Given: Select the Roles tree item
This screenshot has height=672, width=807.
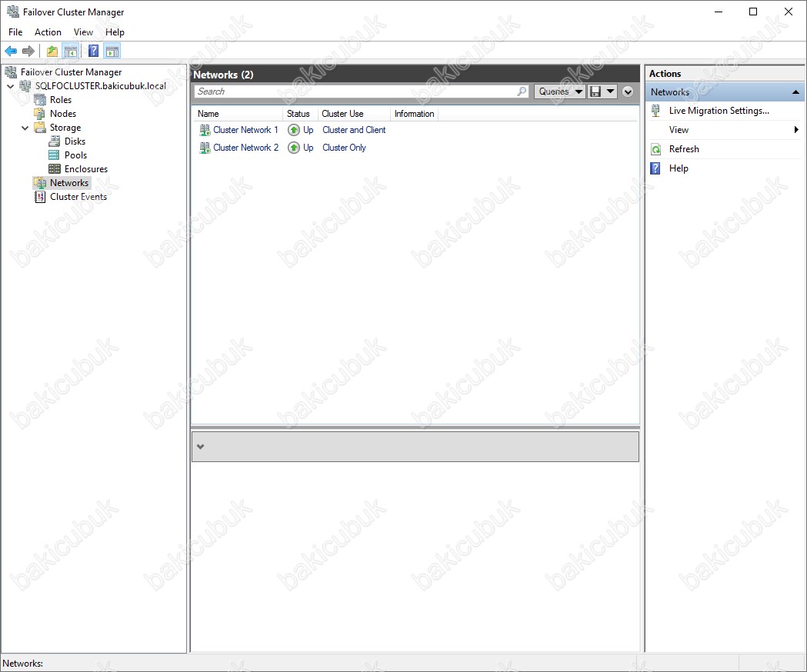Looking at the screenshot, I should [x=61, y=100].
